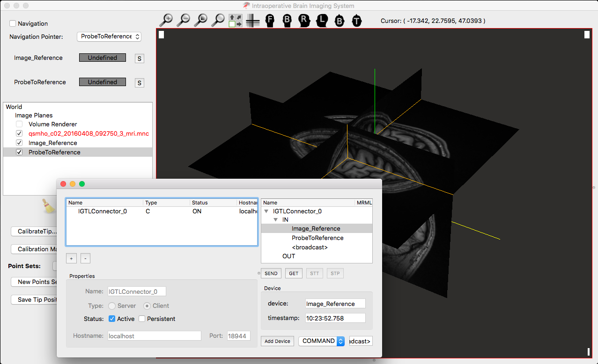Viewport: 598px width, 364px height.
Task: Enable the Navigation checkbox
Action: (x=13, y=23)
